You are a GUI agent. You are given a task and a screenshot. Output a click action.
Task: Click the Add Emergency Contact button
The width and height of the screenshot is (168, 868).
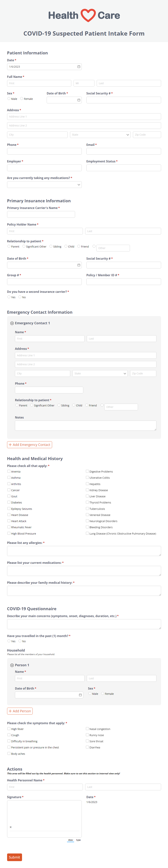30,444
